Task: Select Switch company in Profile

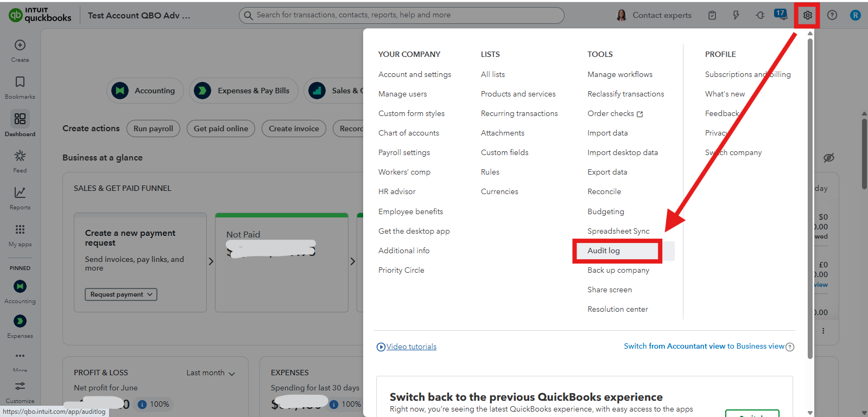Action: coord(733,152)
